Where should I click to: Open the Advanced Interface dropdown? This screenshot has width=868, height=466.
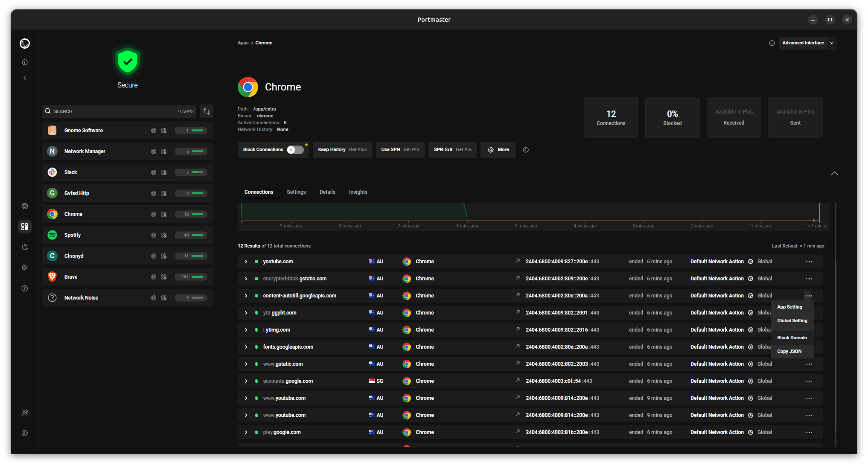coord(807,43)
